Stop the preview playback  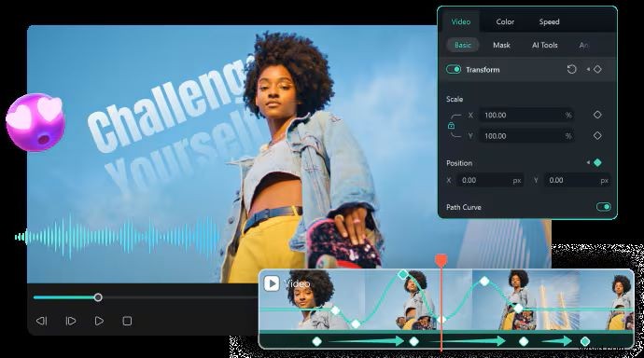[x=127, y=321]
